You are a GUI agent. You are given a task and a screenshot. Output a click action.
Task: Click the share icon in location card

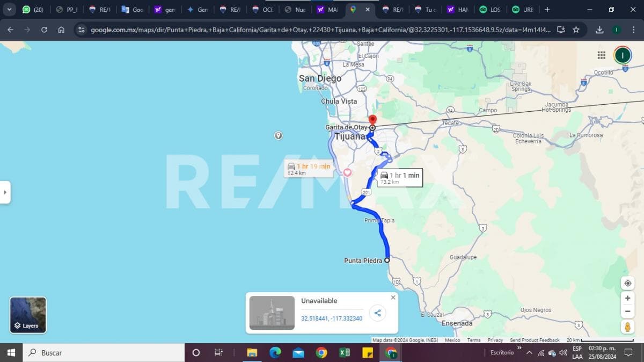pos(378,313)
